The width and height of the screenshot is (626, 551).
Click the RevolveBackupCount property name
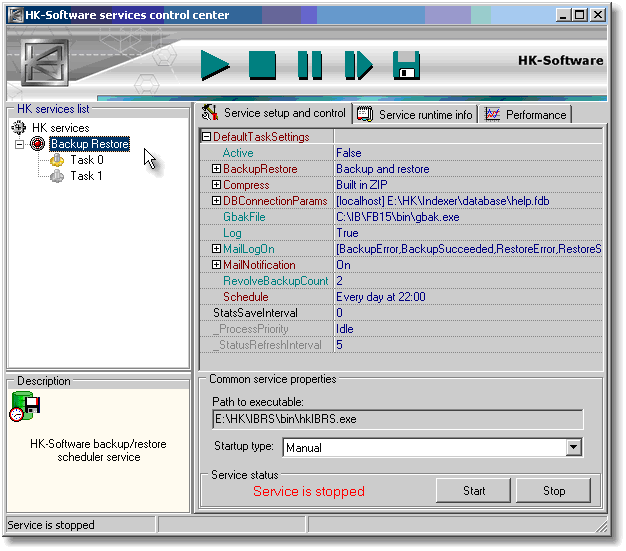(x=275, y=281)
